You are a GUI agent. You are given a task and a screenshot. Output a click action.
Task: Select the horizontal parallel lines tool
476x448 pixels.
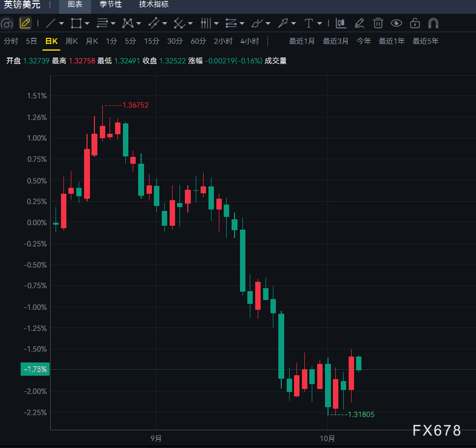click(x=102, y=24)
